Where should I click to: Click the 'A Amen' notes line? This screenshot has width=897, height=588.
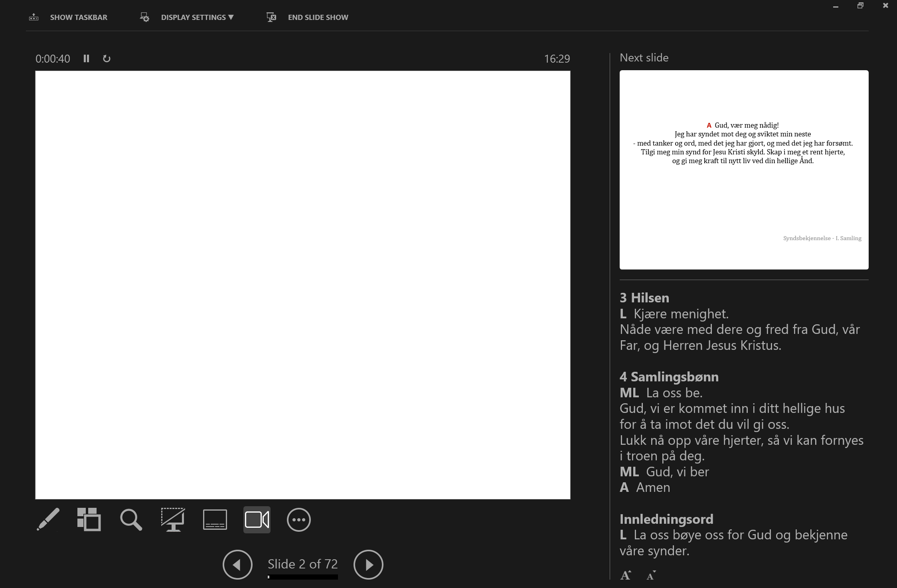pos(645,487)
